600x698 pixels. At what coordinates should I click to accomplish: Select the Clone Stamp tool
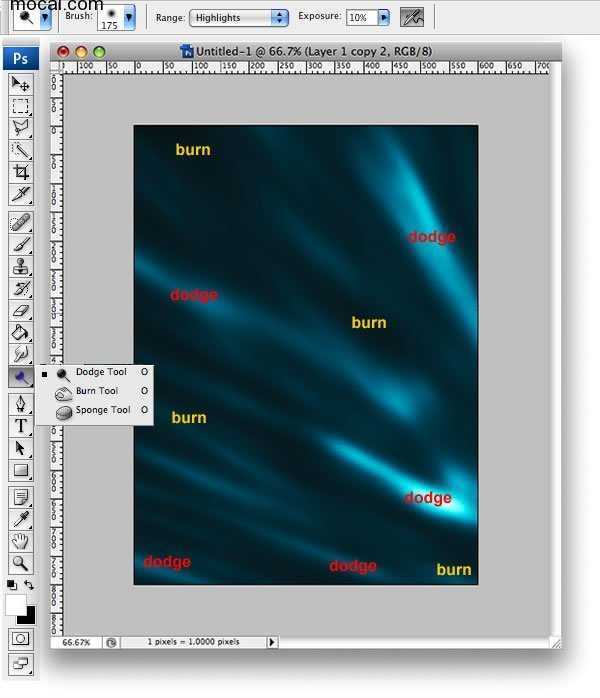click(20, 266)
